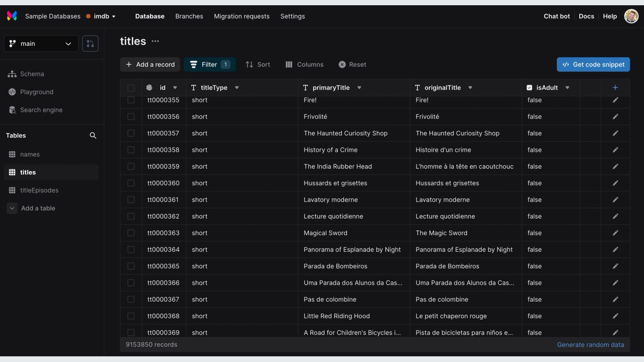Check the row tt0000365 checkbox

pyautogui.click(x=131, y=266)
